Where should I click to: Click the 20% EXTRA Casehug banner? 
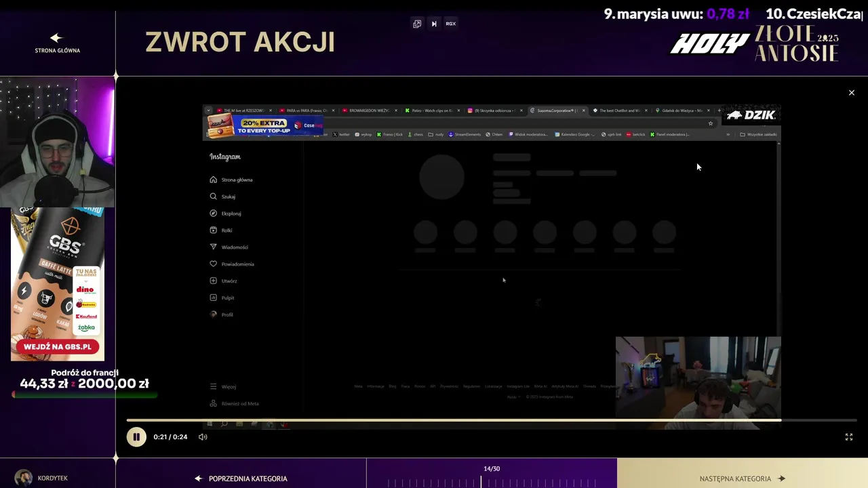(264, 125)
